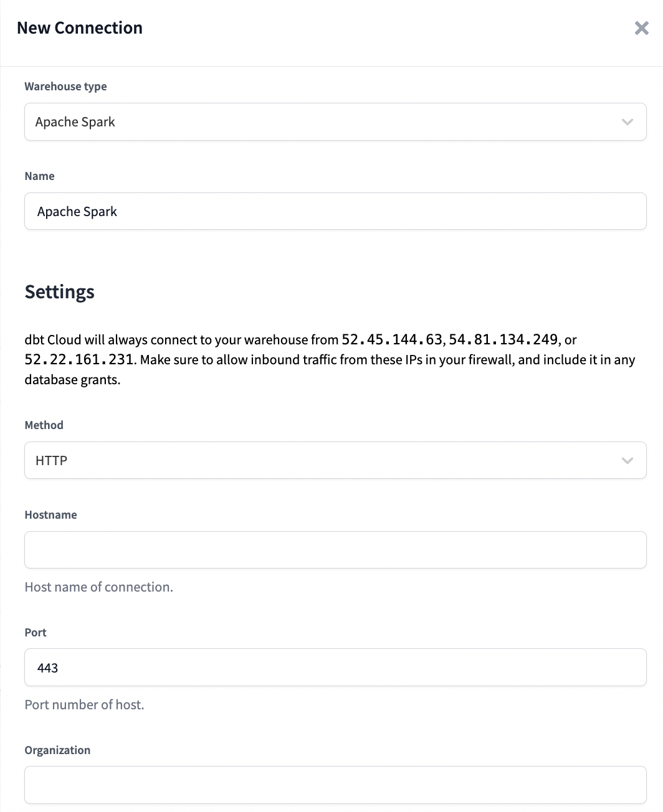
Task: Click the Name field containing Apache Spark
Action: [335, 211]
